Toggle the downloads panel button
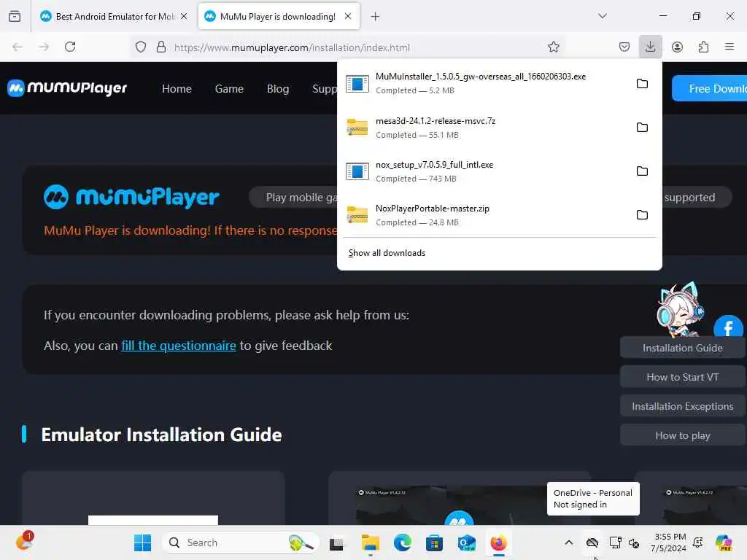 [x=650, y=47]
